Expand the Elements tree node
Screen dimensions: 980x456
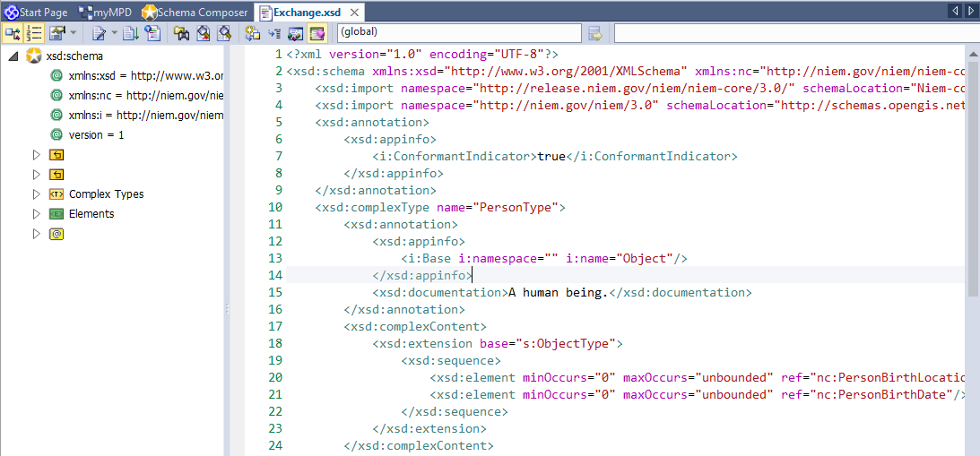37,214
